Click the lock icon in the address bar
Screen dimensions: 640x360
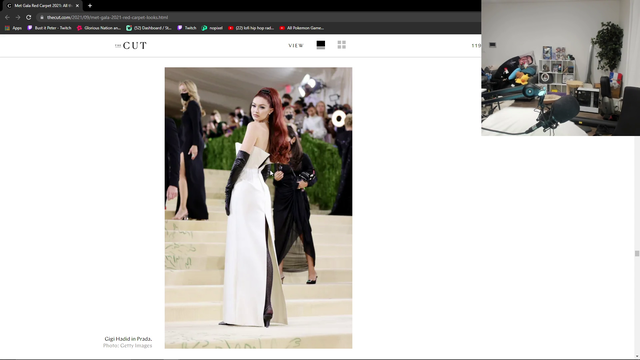point(42,18)
